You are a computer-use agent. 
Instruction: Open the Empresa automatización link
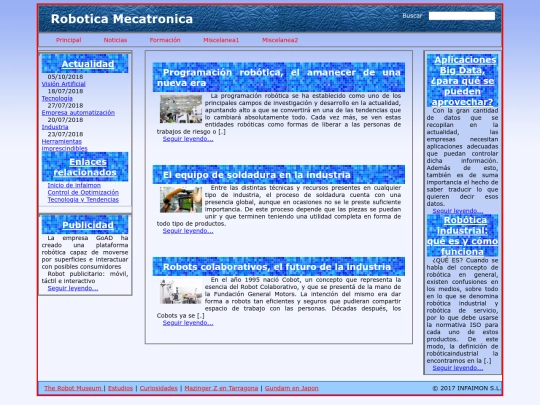click(x=78, y=113)
